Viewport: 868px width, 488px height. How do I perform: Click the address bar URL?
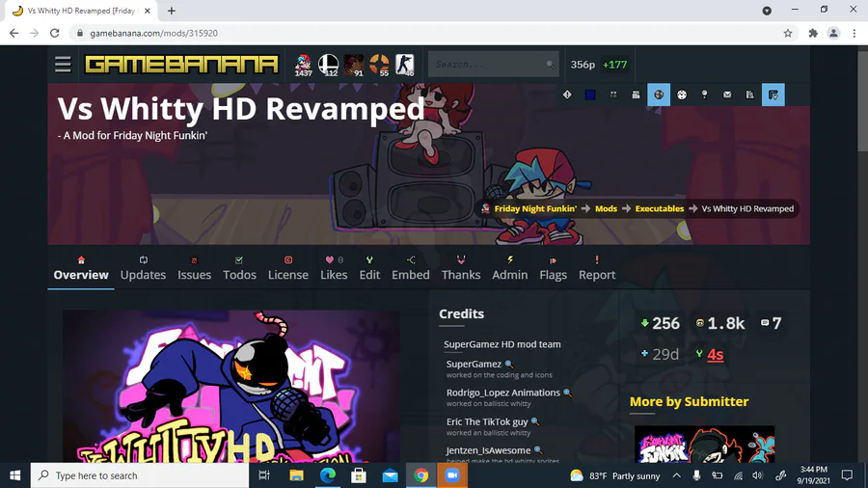pyautogui.click(x=154, y=33)
